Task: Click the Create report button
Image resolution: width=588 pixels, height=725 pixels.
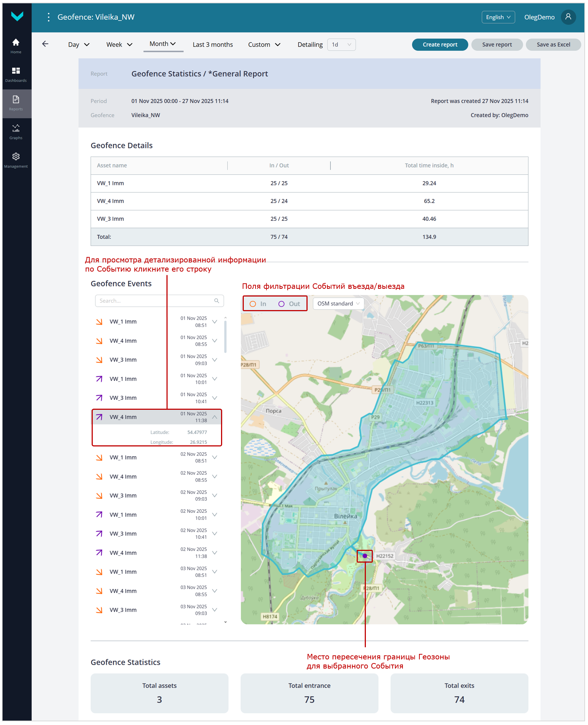Action: click(x=440, y=45)
